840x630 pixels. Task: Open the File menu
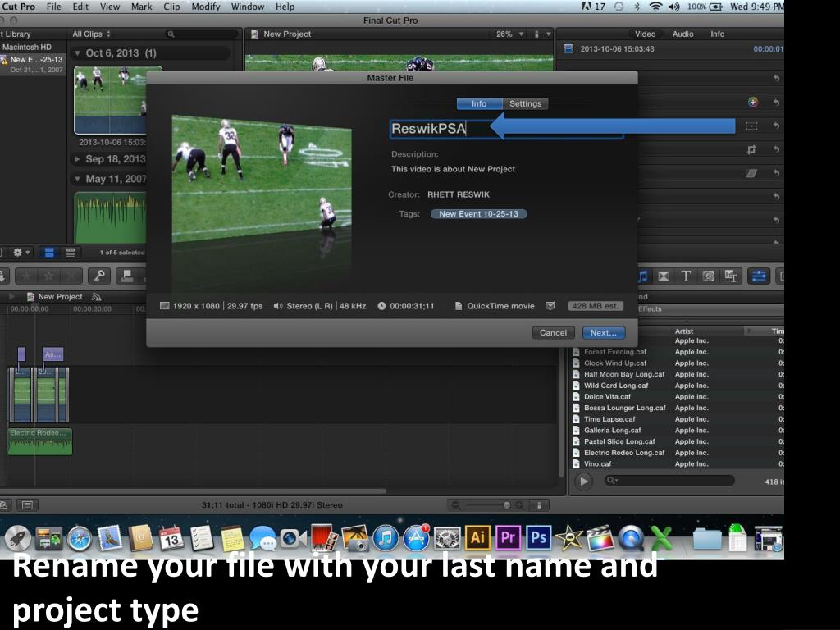53,7
